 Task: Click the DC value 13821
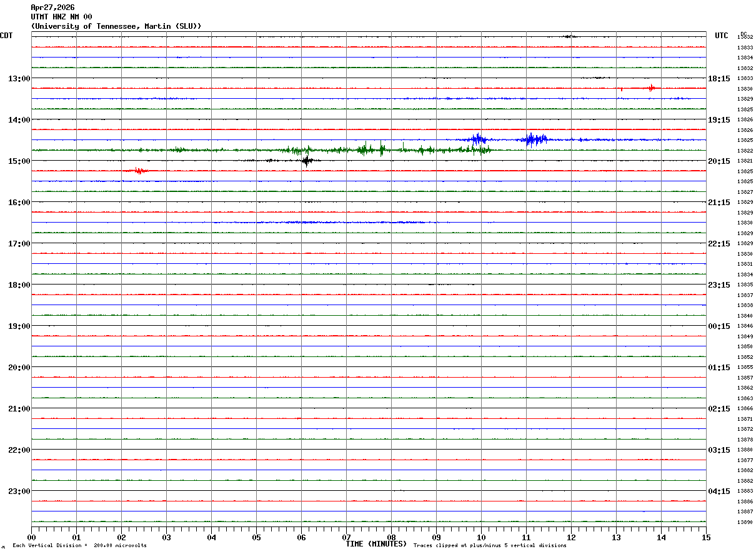745,161
